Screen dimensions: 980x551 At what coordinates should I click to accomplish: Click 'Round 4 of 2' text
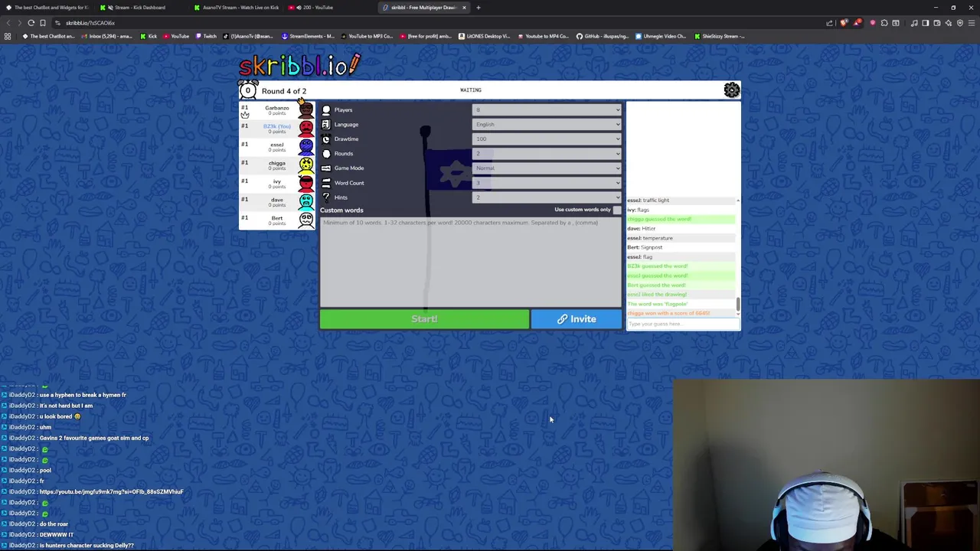click(284, 91)
